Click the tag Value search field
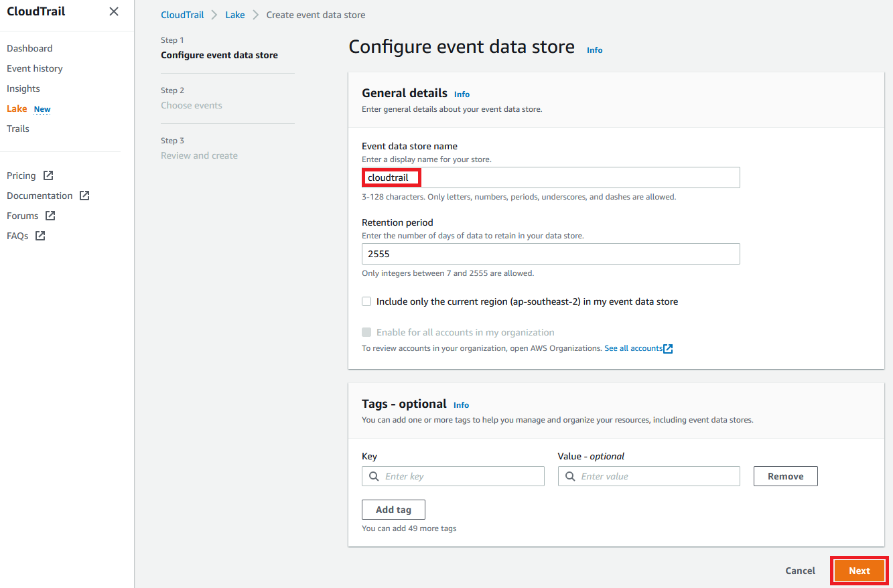The width and height of the screenshot is (893, 588). [649, 476]
